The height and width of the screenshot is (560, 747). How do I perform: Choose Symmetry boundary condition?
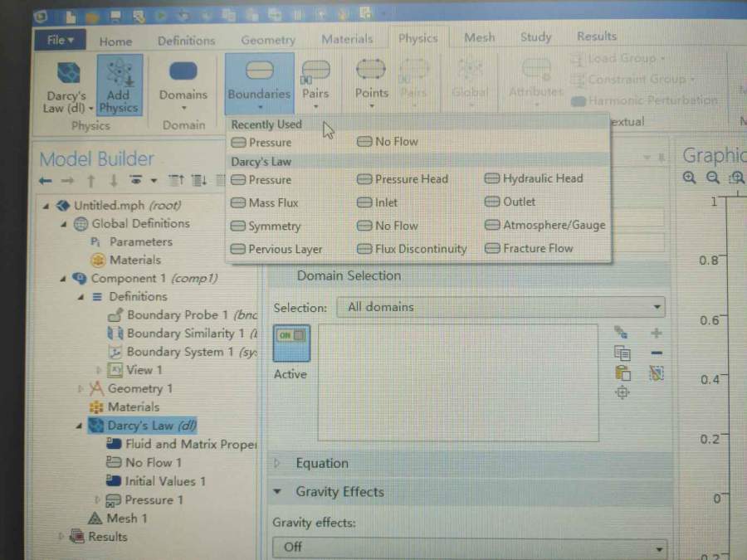coord(266,226)
